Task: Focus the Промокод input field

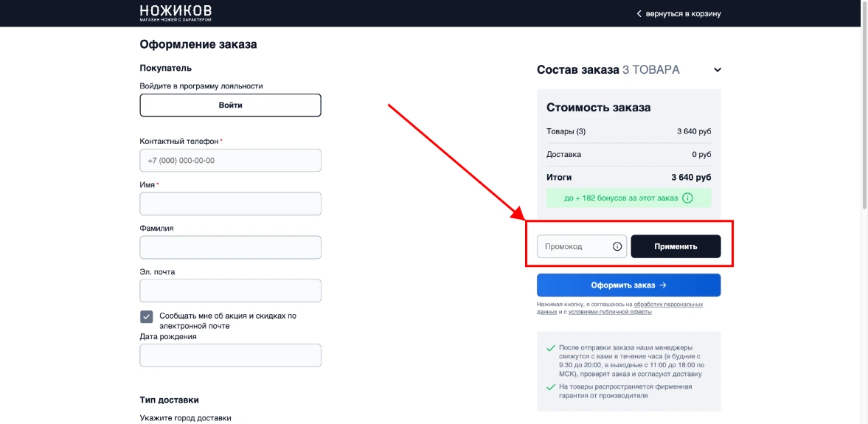Action: click(x=574, y=246)
